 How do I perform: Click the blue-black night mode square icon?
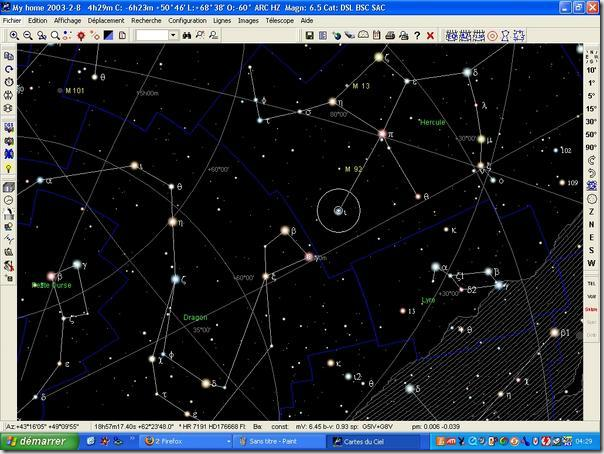(108, 35)
